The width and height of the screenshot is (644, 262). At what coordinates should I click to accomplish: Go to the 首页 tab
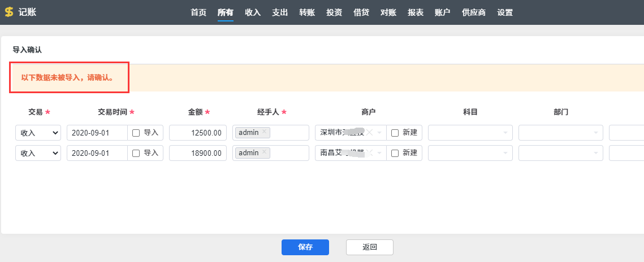tap(198, 12)
